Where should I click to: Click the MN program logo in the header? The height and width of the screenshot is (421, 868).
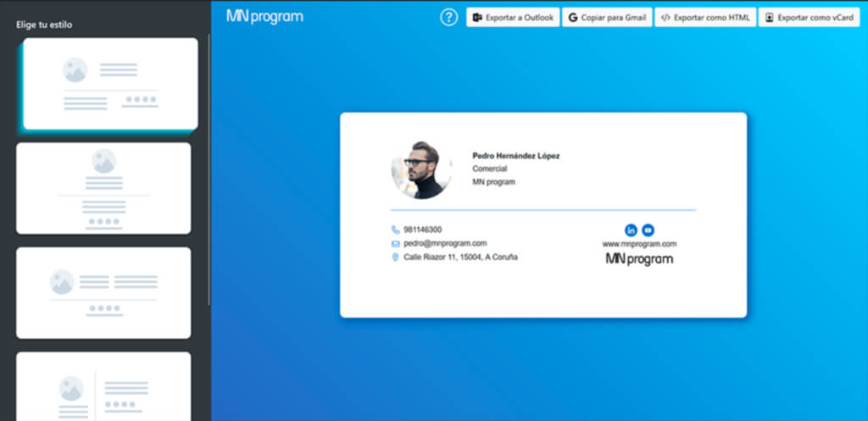[264, 17]
